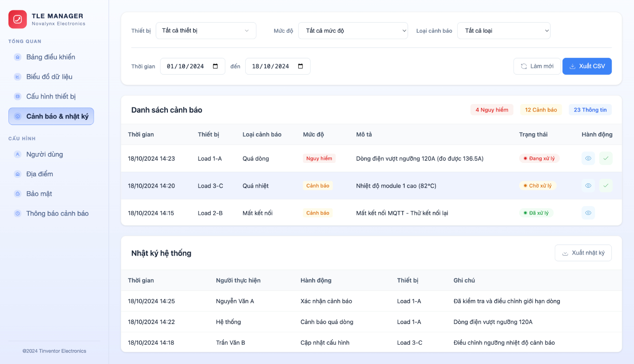Click the TLE Manager logo icon
This screenshot has width=634, height=364.
pos(17,19)
